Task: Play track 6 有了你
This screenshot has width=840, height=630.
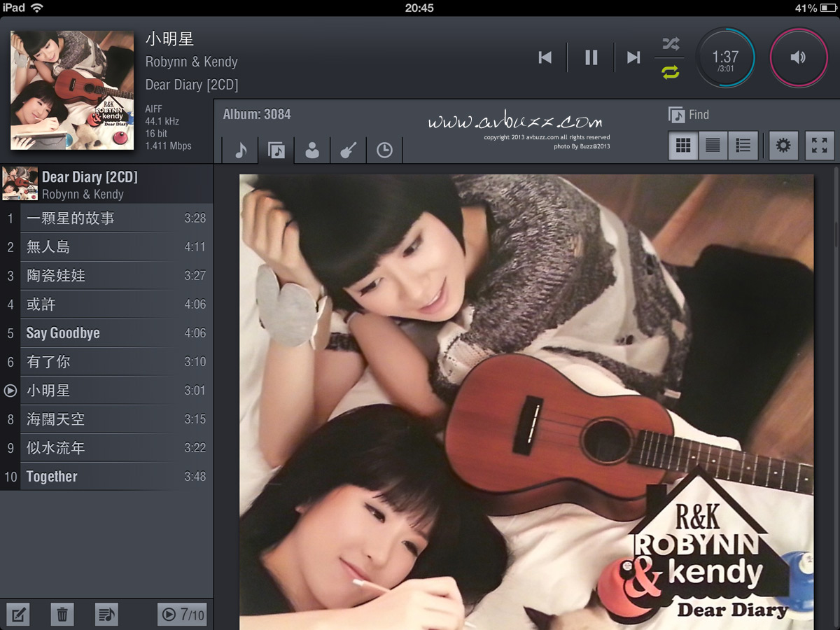Action: (106, 362)
